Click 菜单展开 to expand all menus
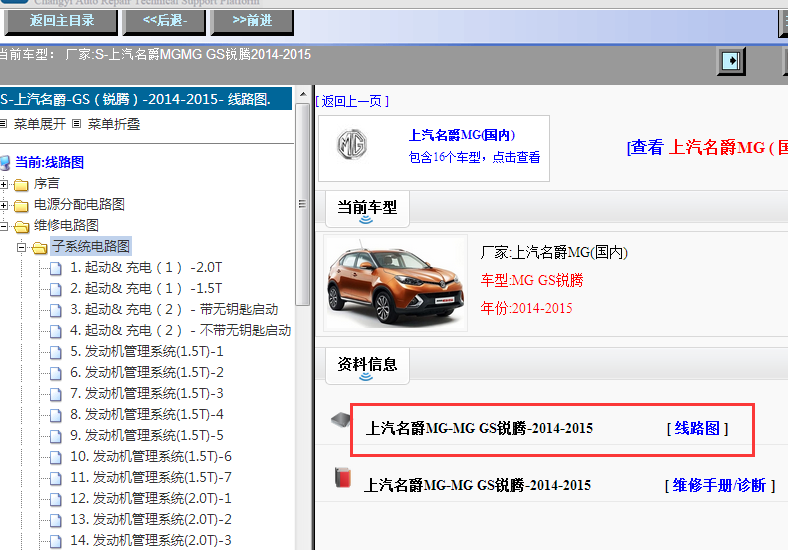788x550 pixels. tap(40, 124)
